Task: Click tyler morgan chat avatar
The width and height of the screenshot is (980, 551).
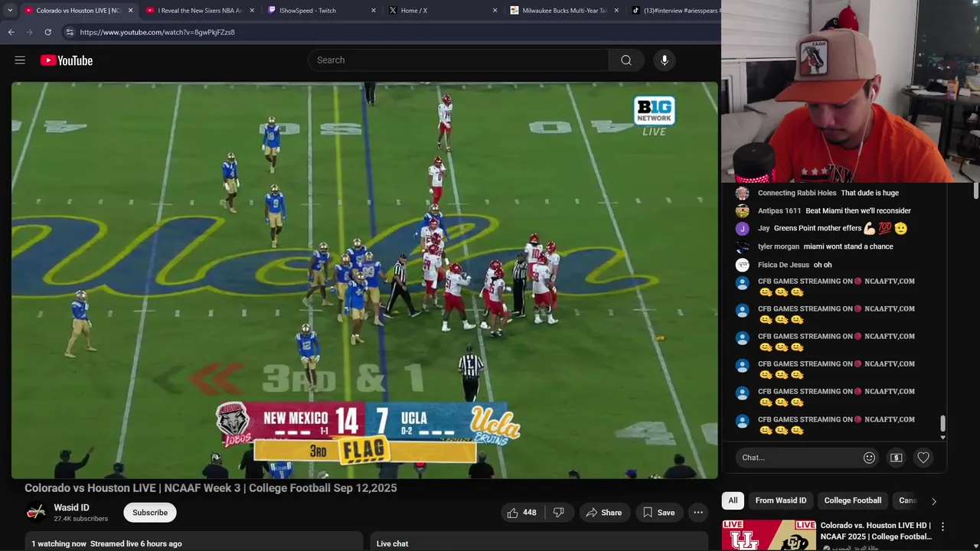Action: (x=742, y=246)
